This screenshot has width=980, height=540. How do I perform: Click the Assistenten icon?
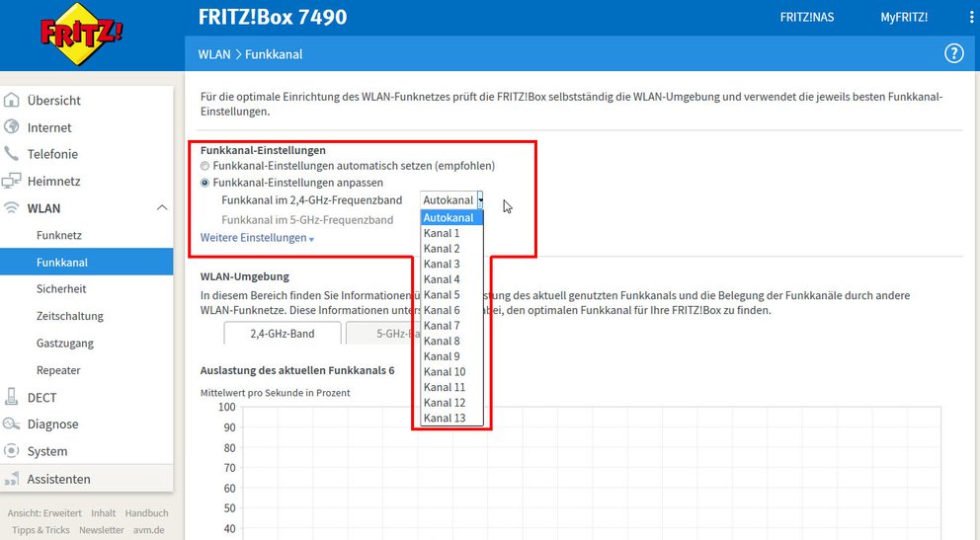[11, 479]
